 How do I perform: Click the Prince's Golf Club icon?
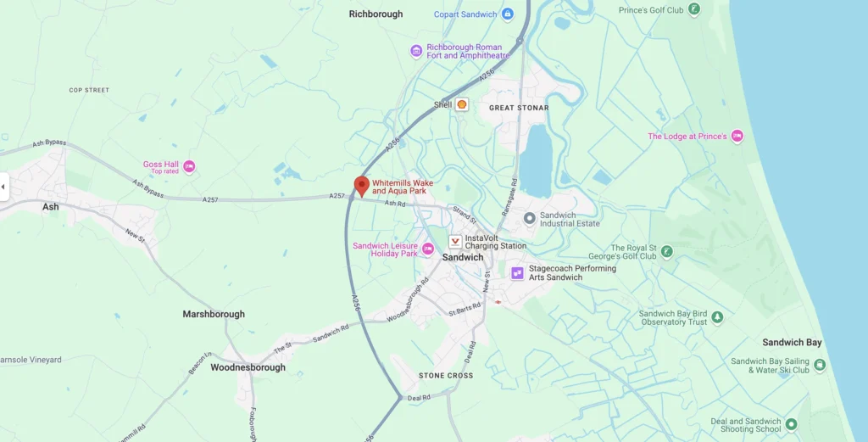pyautogui.click(x=693, y=9)
